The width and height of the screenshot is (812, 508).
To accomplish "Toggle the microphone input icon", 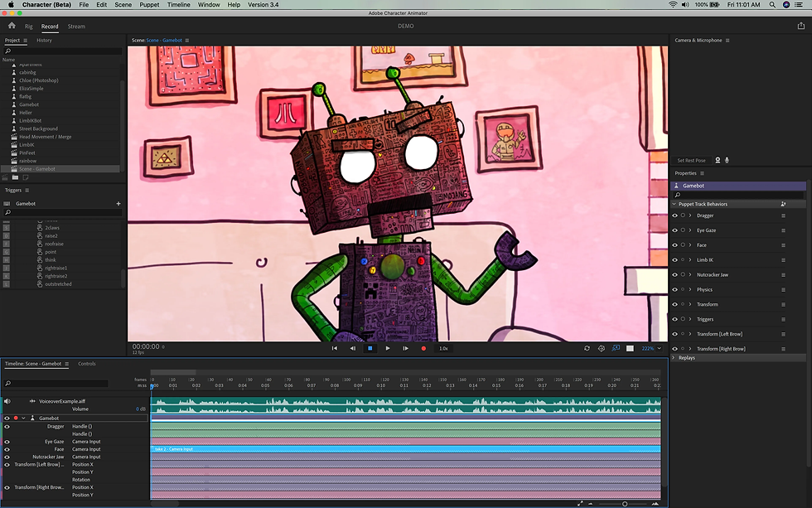I will [x=727, y=161].
